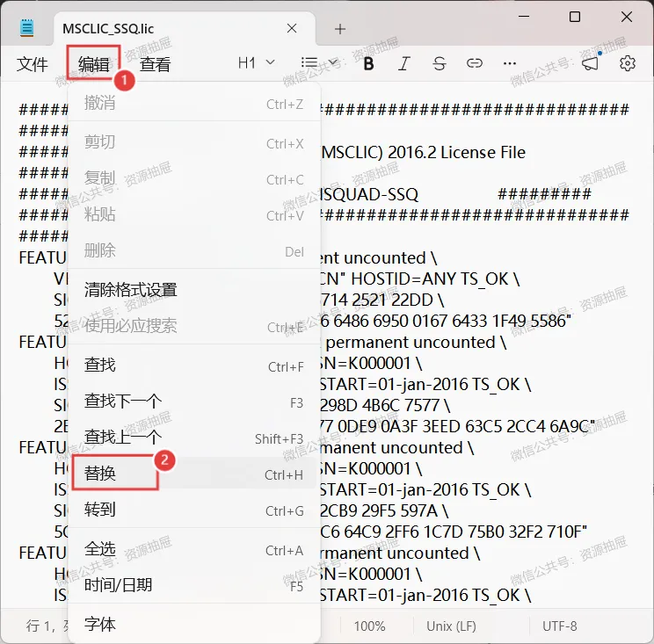Maximize the Notepad window
The image size is (654, 644).
[x=575, y=17]
